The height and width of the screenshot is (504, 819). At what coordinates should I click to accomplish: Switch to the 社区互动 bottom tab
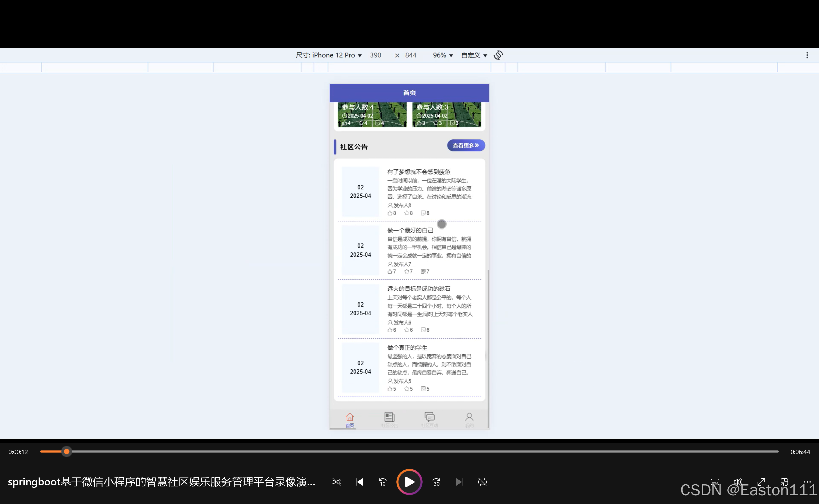coord(429,420)
